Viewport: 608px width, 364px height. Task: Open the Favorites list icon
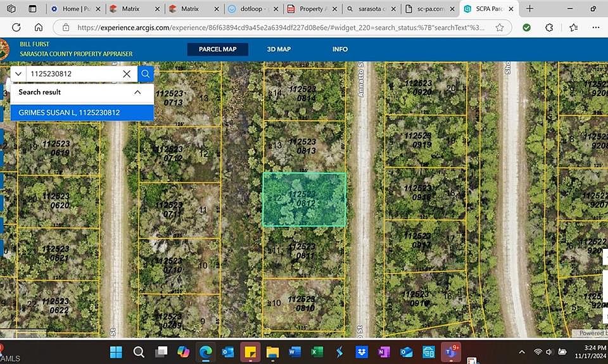(574, 27)
